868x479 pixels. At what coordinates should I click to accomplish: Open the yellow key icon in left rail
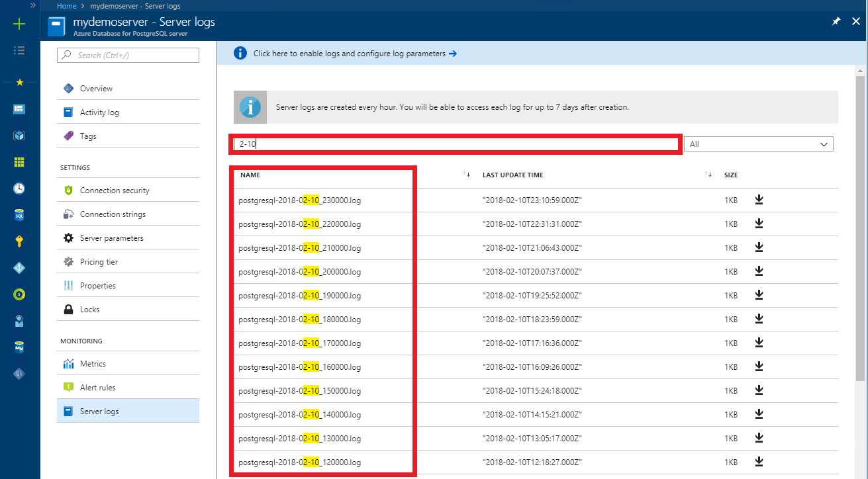pyautogui.click(x=19, y=241)
